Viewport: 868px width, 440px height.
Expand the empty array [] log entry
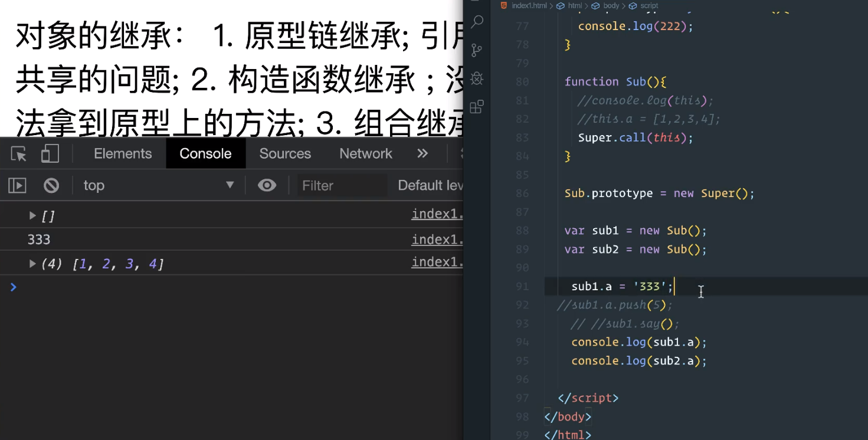tap(33, 216)
